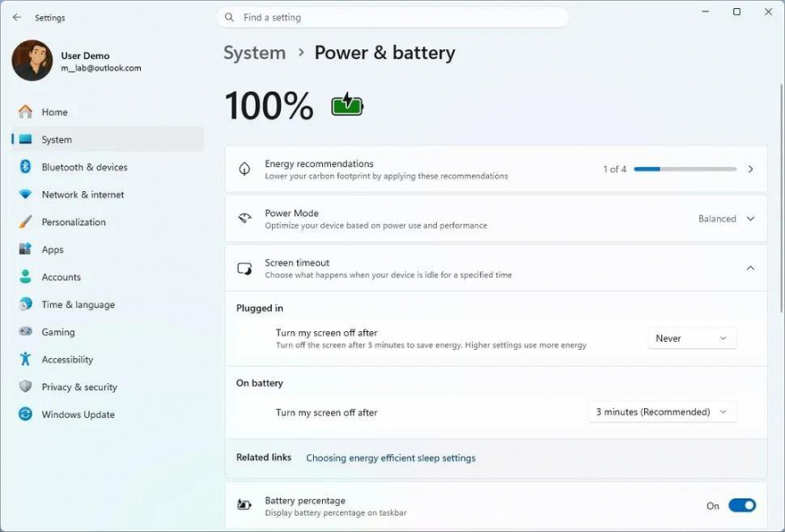Open Time & language settings
785x532 pixels.
107,305
